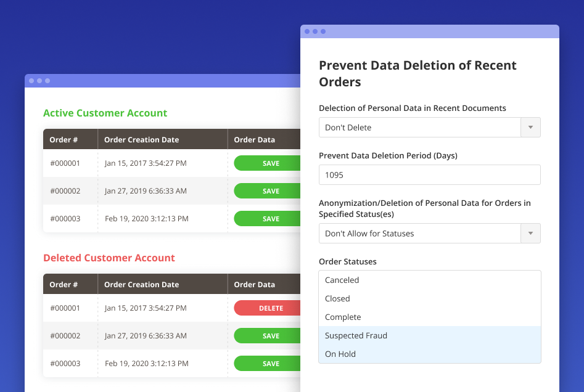Click the Prevent Data Deletion Period field
Viewport: 584px width, 392px height.
pyautogui.click(x=429, y=174)
